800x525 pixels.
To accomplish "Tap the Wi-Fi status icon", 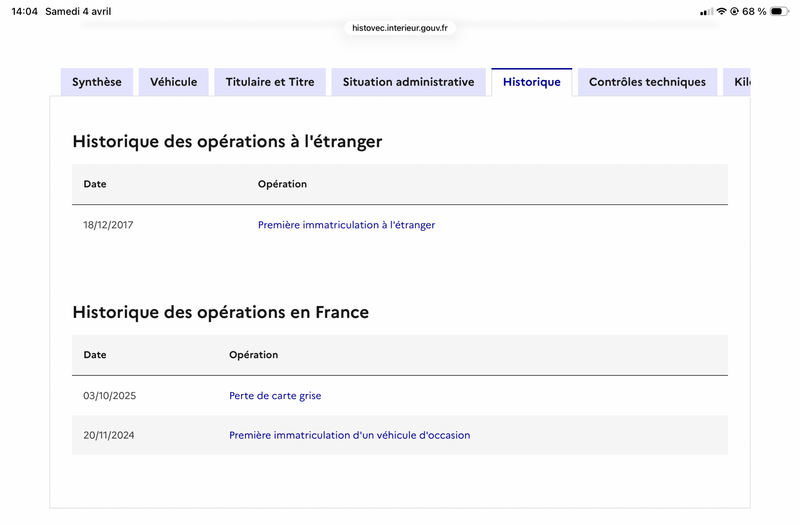I will (722, 12).
